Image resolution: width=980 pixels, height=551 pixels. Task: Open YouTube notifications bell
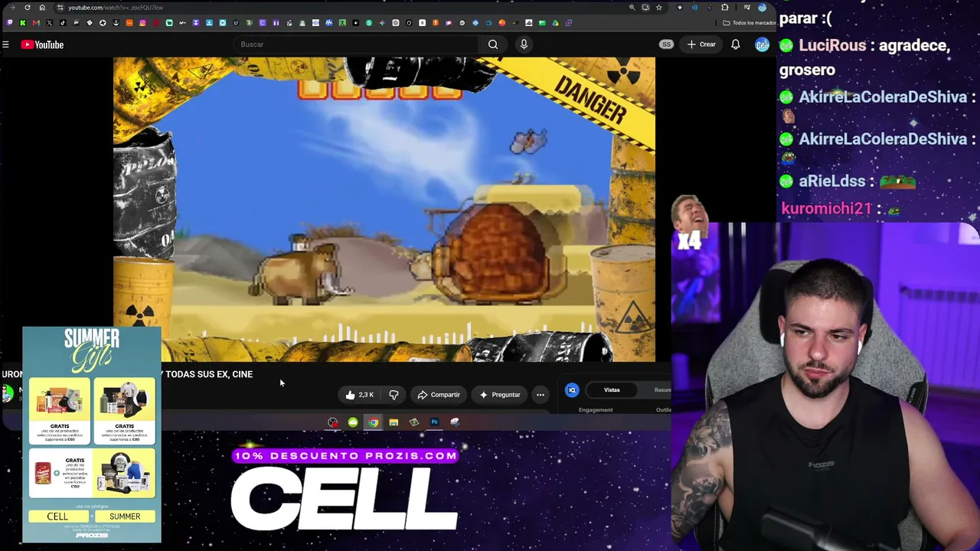(735, 44)
